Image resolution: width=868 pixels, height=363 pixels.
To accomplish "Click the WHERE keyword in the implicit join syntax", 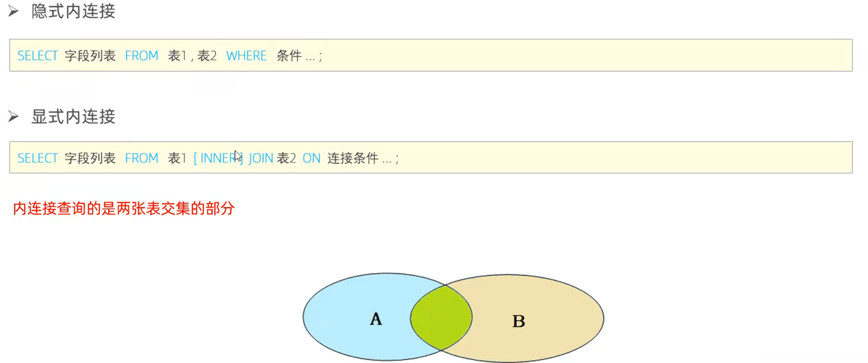I will coord(246,56).
